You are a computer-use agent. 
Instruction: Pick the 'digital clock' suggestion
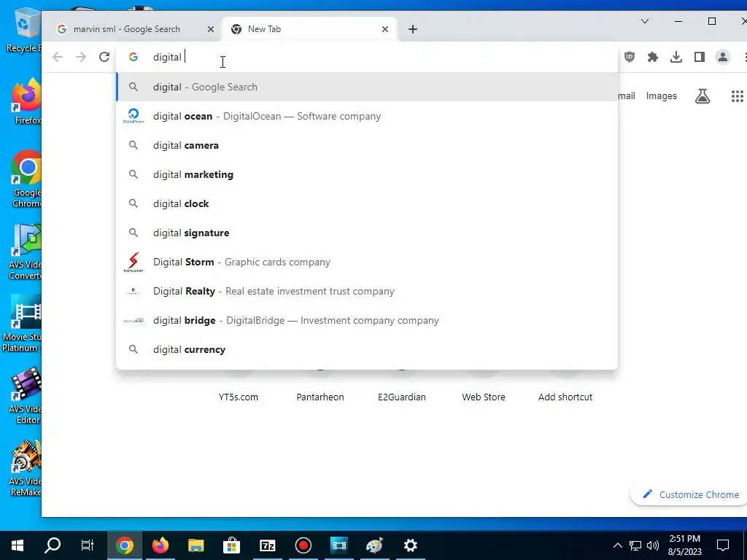point(367,203)
